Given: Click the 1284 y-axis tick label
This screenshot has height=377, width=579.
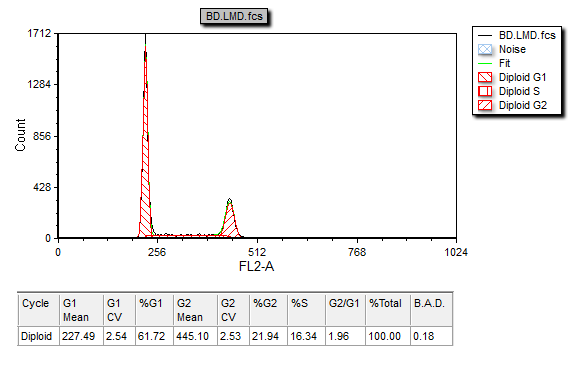Looking at the screenshot, I should 39,85.
